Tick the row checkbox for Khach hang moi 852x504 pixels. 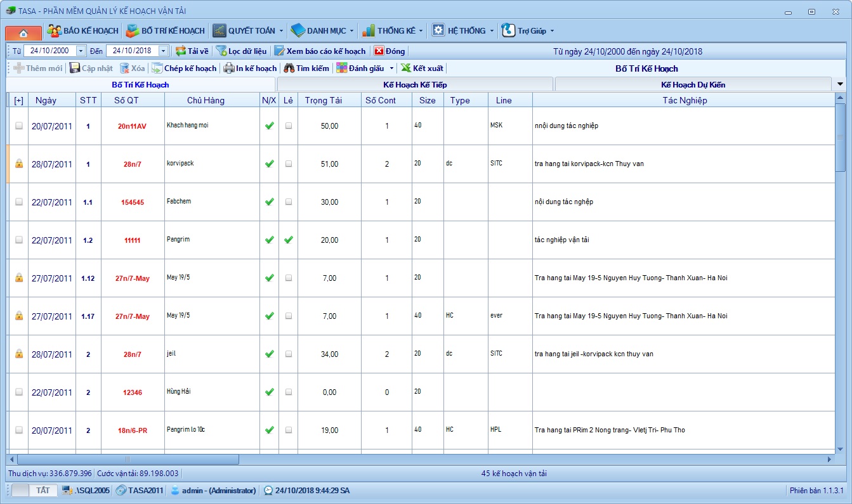point(19,126)
